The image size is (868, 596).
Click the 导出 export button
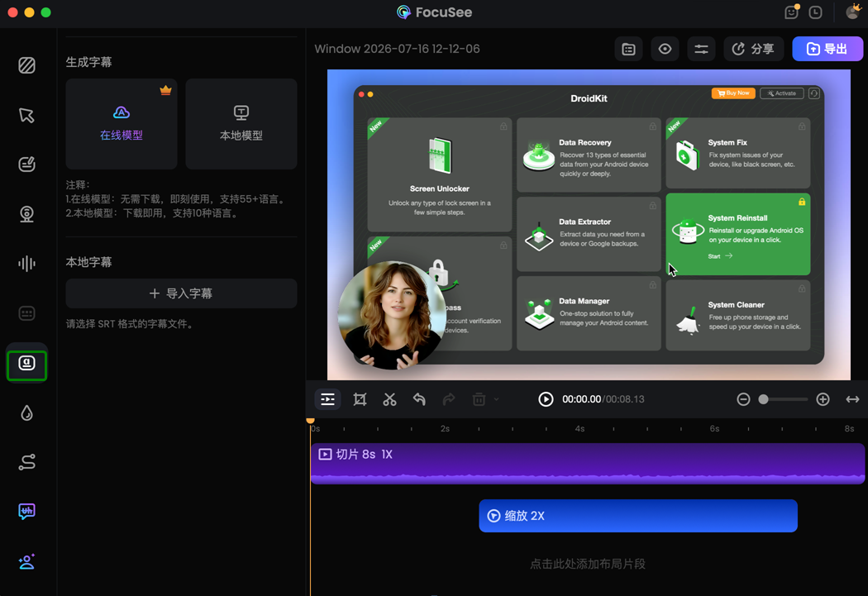827,49
